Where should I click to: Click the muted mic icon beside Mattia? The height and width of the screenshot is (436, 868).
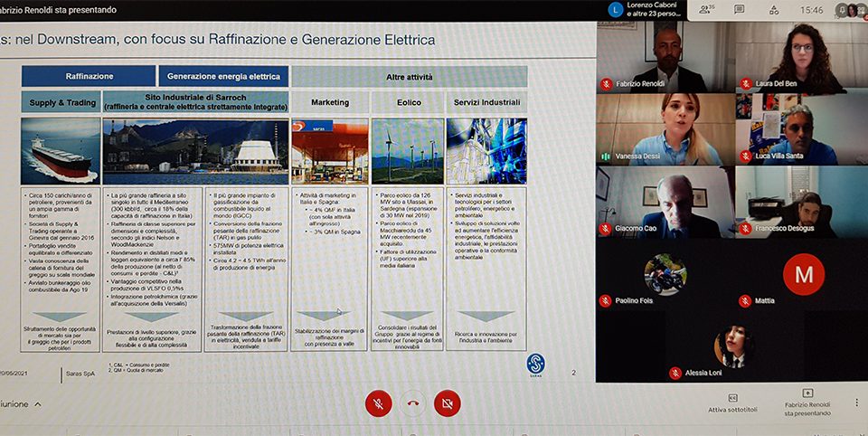coord(745,300)
